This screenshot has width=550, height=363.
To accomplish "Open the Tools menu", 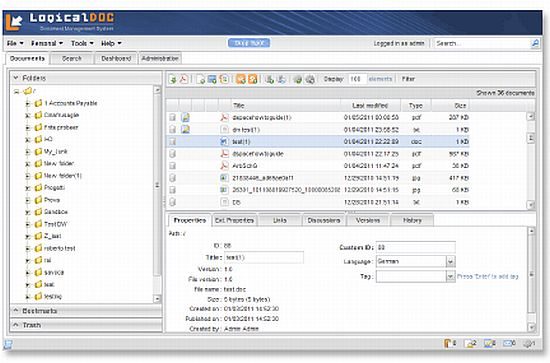I will (x=82, y=43).
